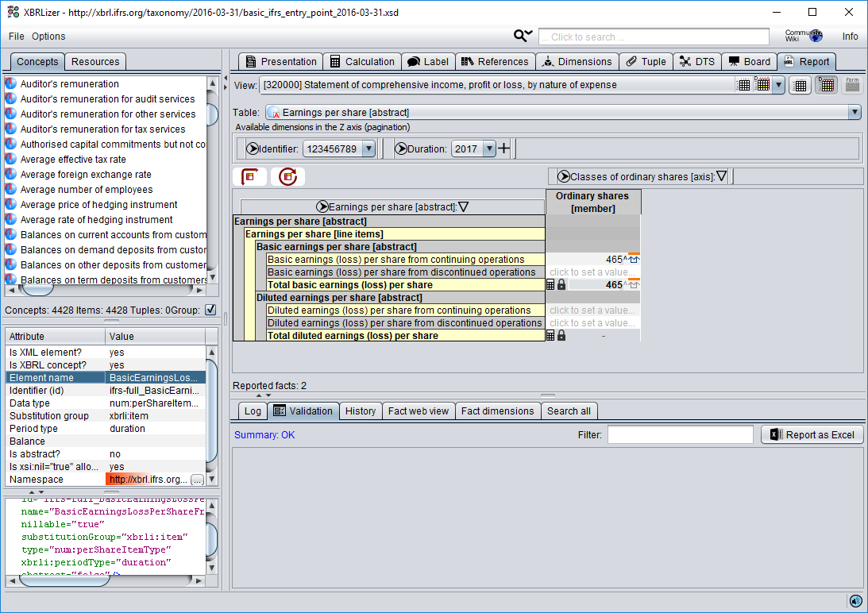The height and width of the screenshot is (613, 868).
Task: Open the Community Wiki globe icon
Action: [x=816, y=36]
